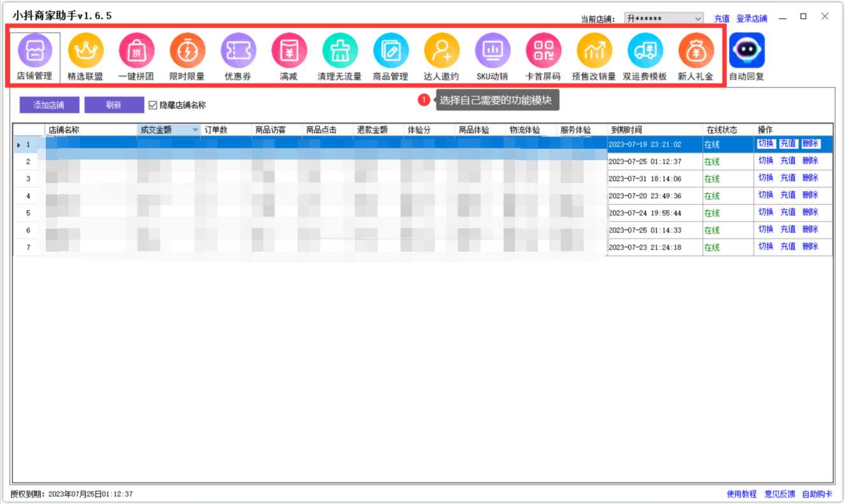Launch the 自动回复 robot icon

coord(746,51)
